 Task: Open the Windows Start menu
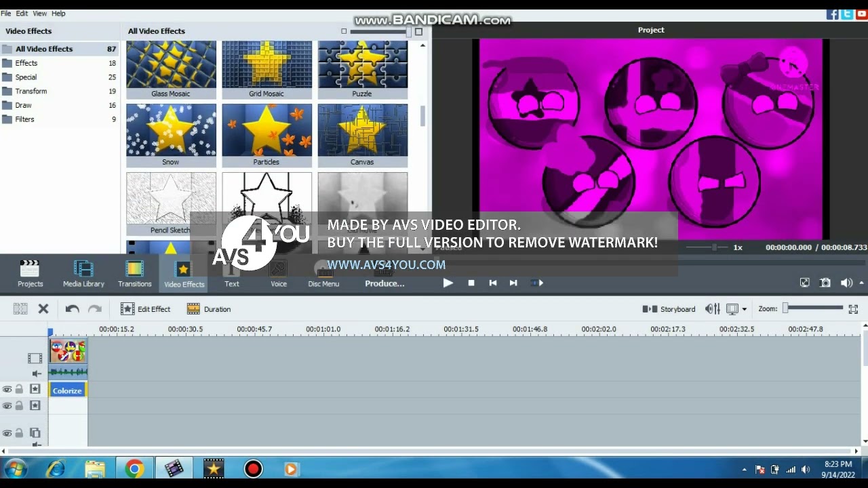coord(15,469)
